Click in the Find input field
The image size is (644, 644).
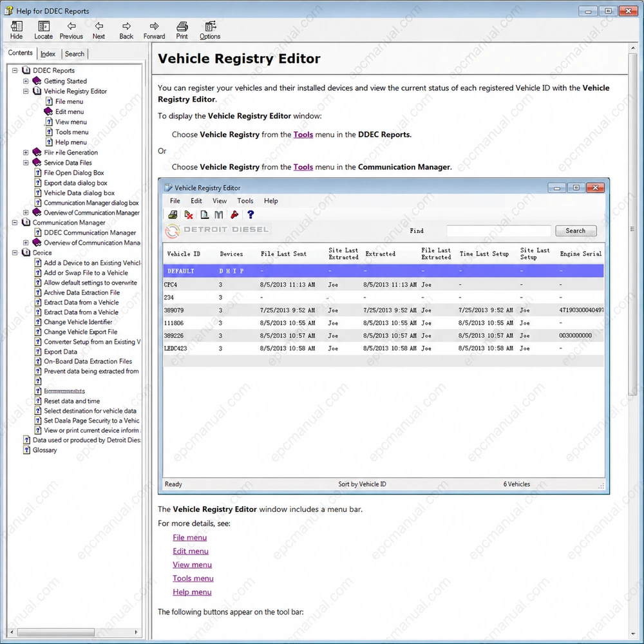498,231
